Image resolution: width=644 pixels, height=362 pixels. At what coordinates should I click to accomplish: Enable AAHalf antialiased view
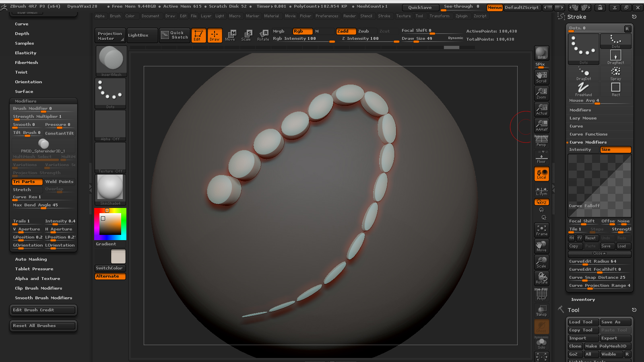[x=541, y=125]
